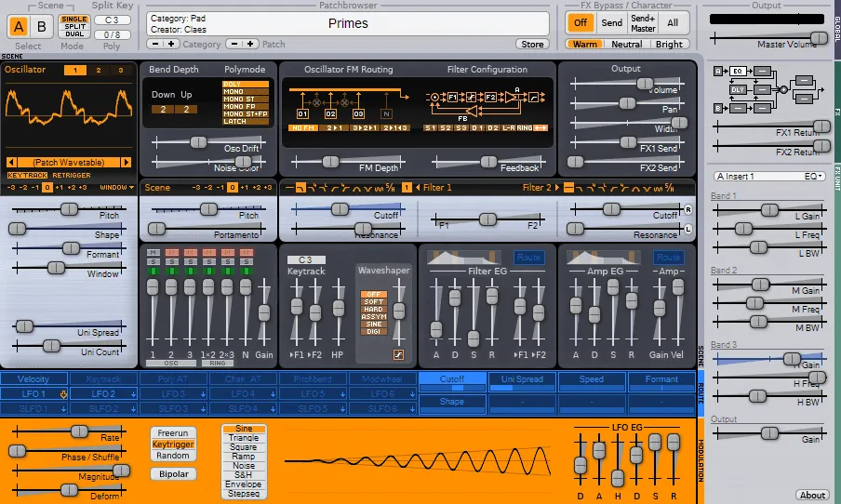The image size is (841, 504).
Task: Click the About button
Action: pos(812,495)
